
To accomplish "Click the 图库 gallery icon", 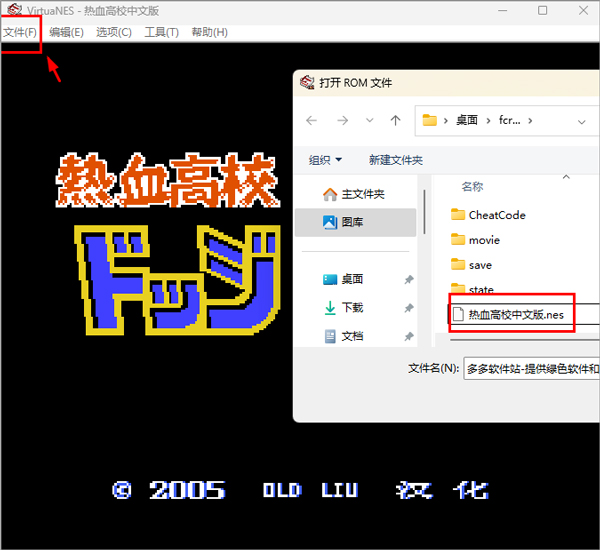I will [x=330, y=222].
